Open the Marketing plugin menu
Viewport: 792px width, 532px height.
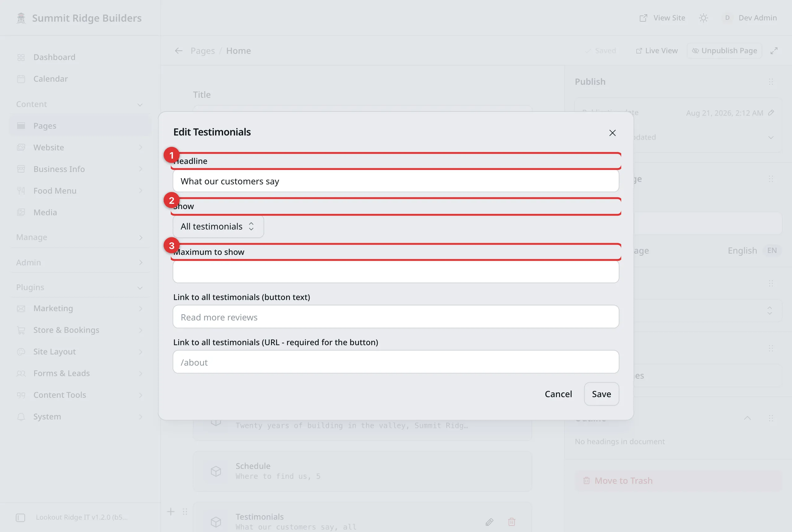[x=80, y=308]
